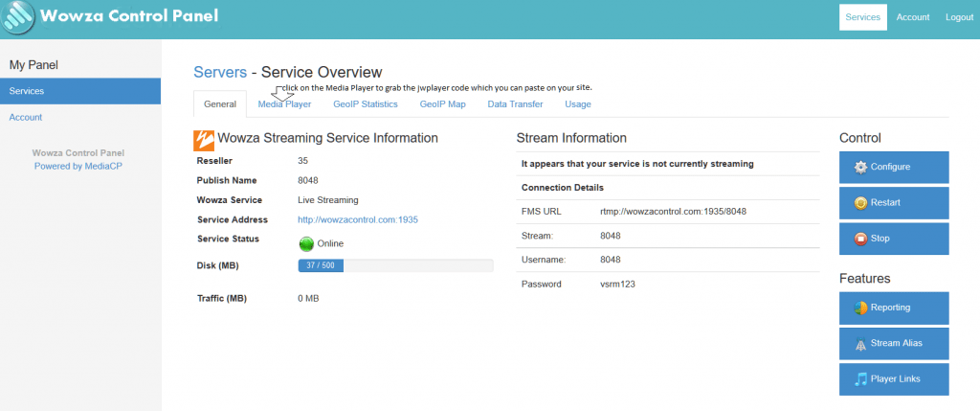Open the http://wowzacontrol.com:1935 service address link

(x=358, y=220)
